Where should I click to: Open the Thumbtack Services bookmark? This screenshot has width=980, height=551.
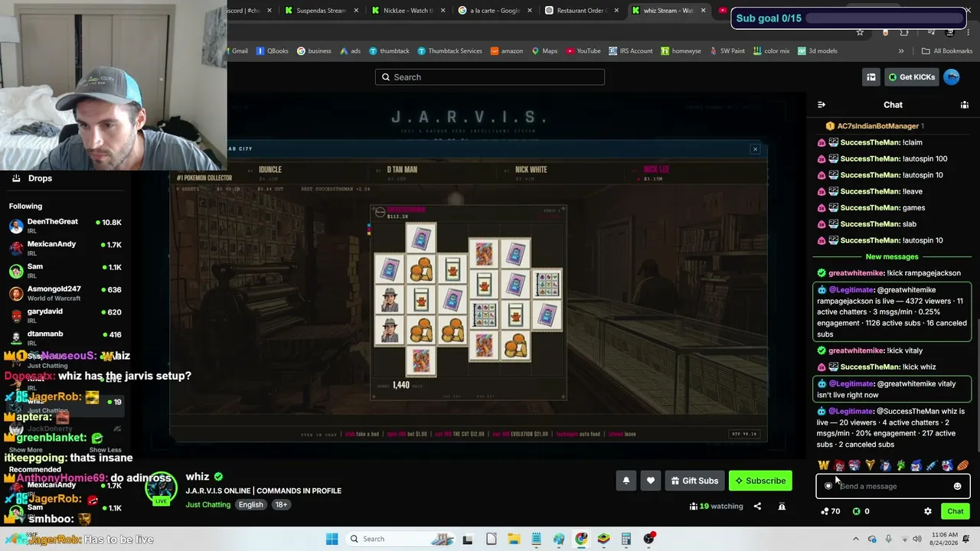pyautogui.click(x=450, y=51)
